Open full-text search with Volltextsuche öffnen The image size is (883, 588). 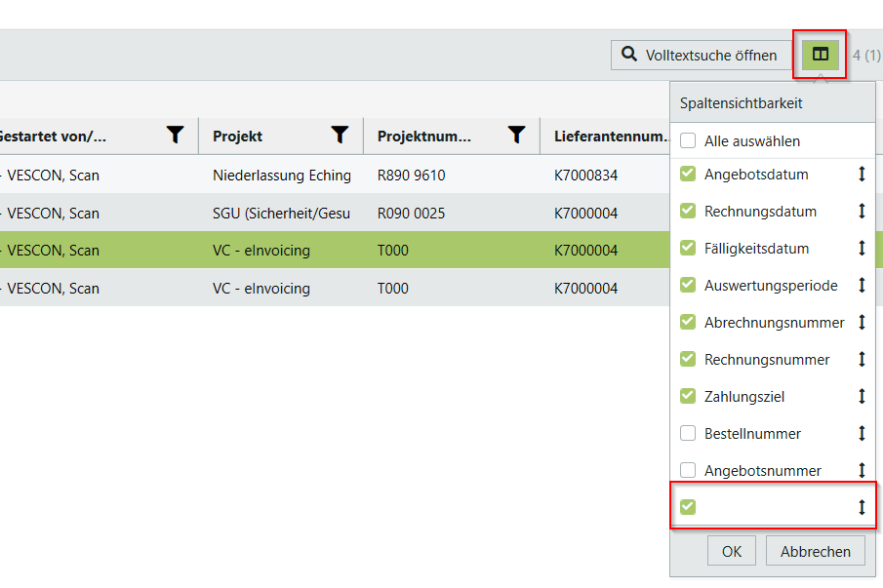[699, 55]
